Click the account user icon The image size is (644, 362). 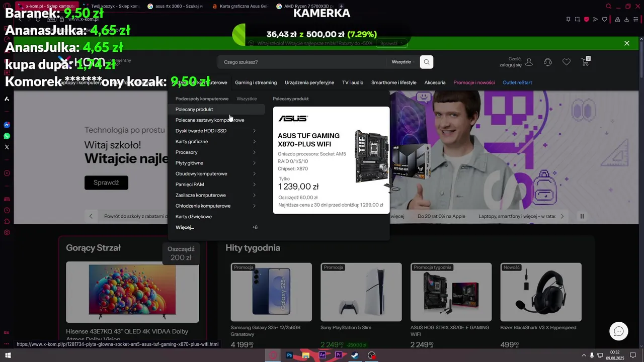[x=529, y=62]
